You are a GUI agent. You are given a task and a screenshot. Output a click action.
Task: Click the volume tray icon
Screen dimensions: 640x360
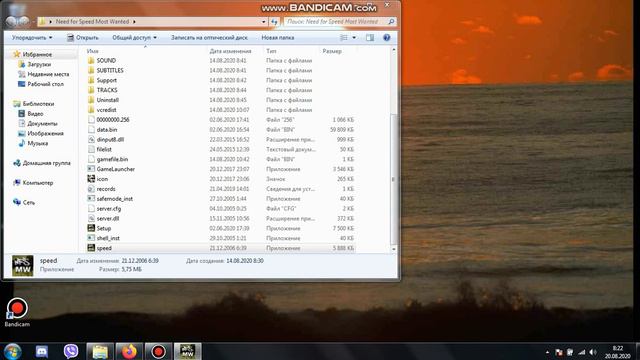[x=593, y=352]
